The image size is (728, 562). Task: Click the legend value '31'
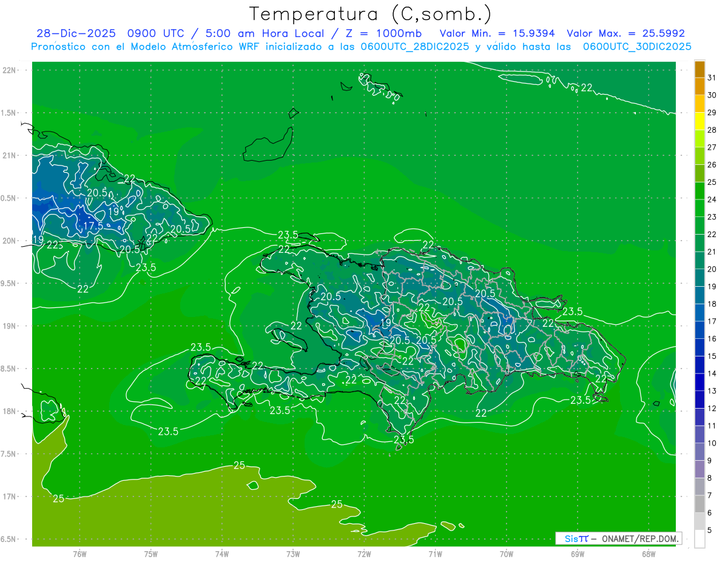coord(712,78)
